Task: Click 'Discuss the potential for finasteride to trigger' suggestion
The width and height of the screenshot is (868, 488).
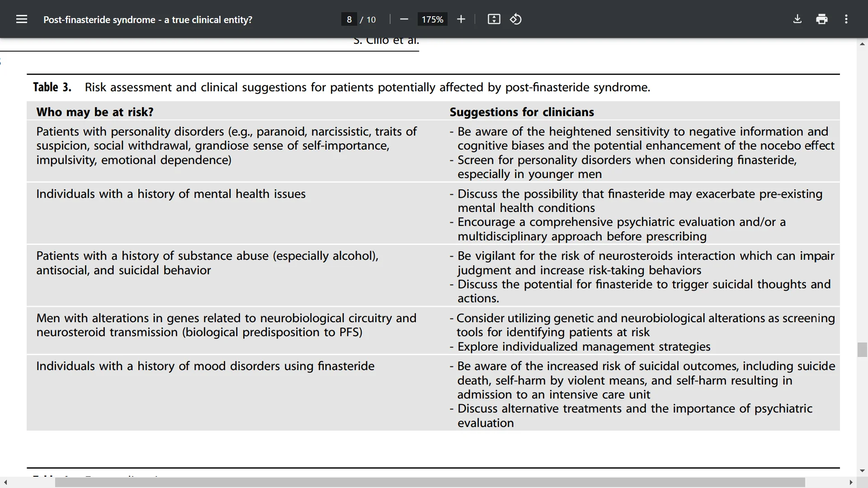Action: point(640,291)
